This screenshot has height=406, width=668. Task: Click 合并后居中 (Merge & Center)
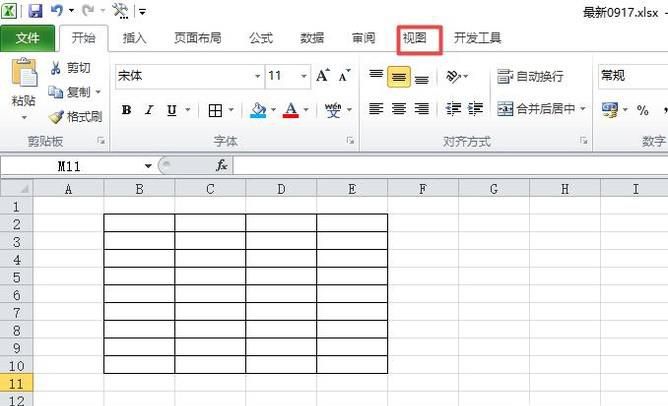pos(536,109)
